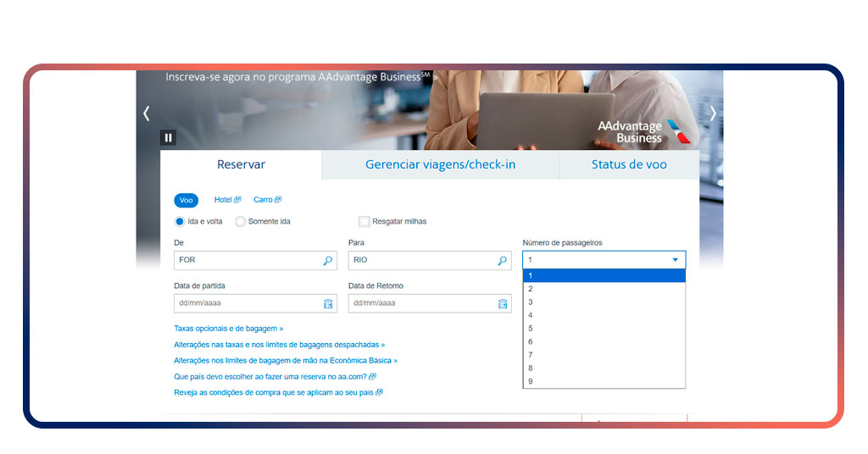868x454 pixels.
Task: Open Alterações nas taxas de bagagens despachadas link
Action: point(280,345)
